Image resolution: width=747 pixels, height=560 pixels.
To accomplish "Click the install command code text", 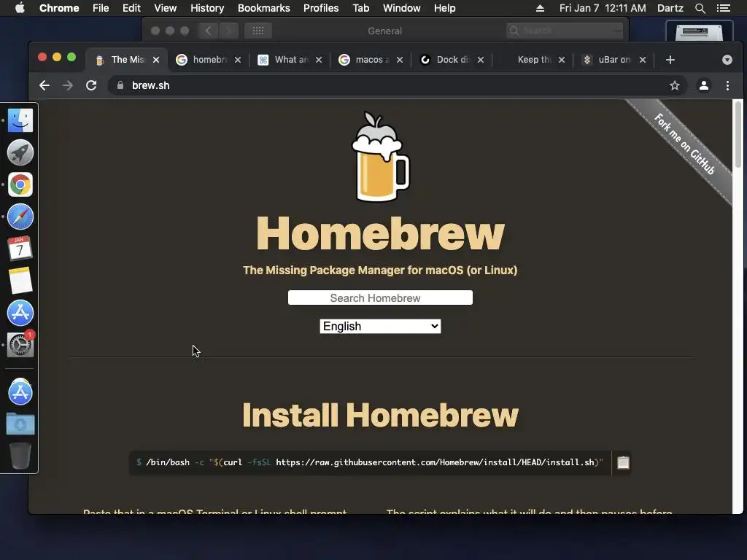I will (x=370, y=462).
